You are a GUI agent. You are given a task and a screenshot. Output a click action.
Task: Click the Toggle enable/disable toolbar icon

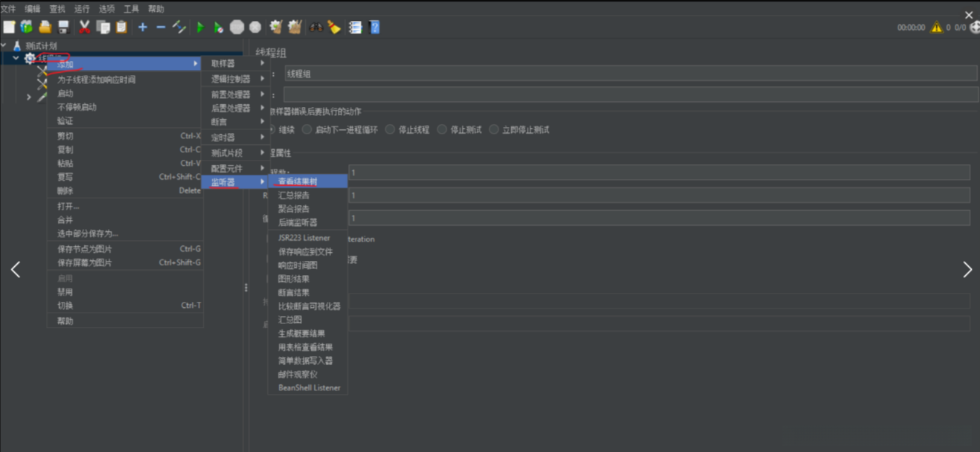click(179, 27)
